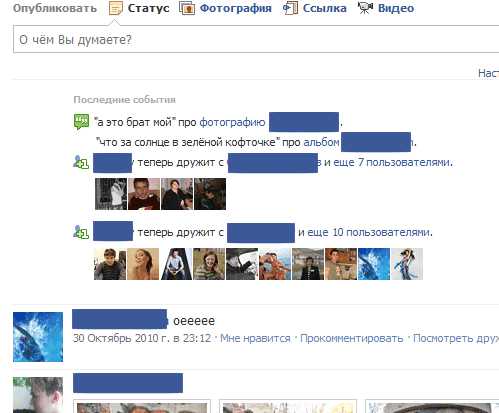Open the Ссылка tab

pos(324,8)
